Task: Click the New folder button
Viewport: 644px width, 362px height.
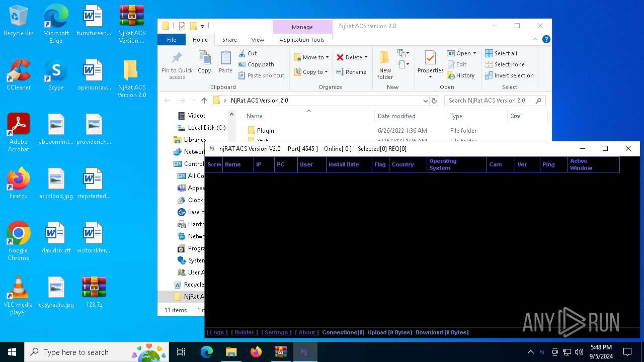Action: (385, 65)
